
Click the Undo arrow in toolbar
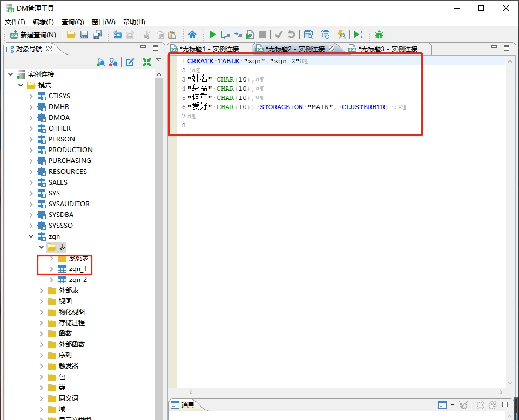pos(117,35)
